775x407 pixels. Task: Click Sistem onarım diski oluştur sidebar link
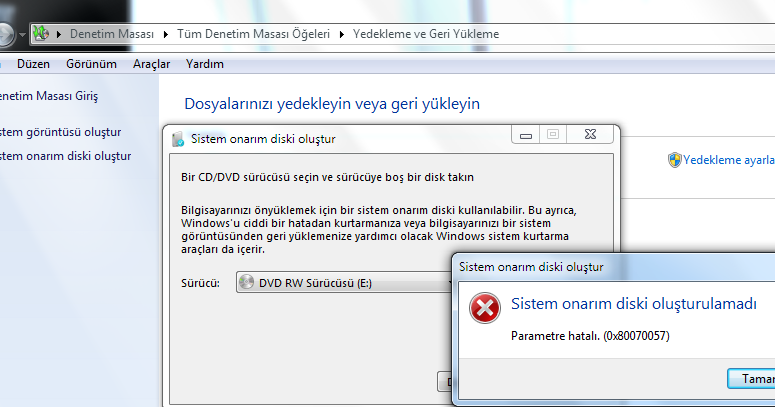click(65, 156)
